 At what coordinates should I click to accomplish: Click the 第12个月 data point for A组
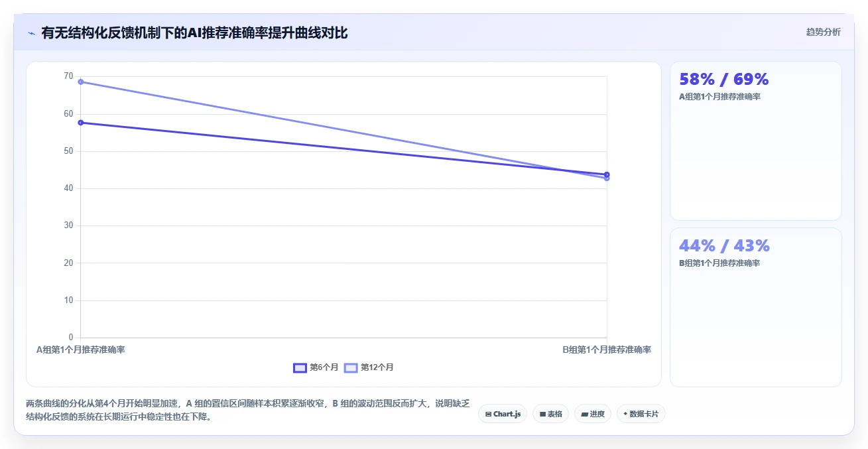[80, 82]
